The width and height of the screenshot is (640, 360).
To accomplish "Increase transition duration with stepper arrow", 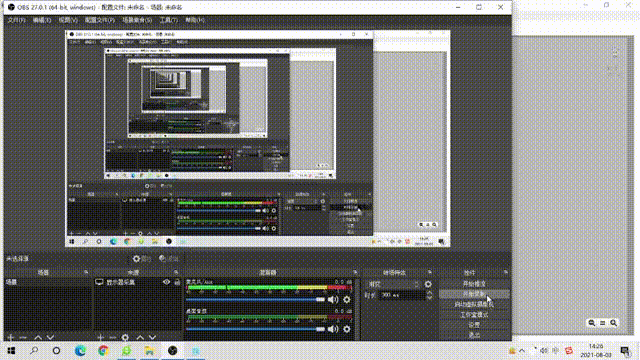I will point(429,293).
